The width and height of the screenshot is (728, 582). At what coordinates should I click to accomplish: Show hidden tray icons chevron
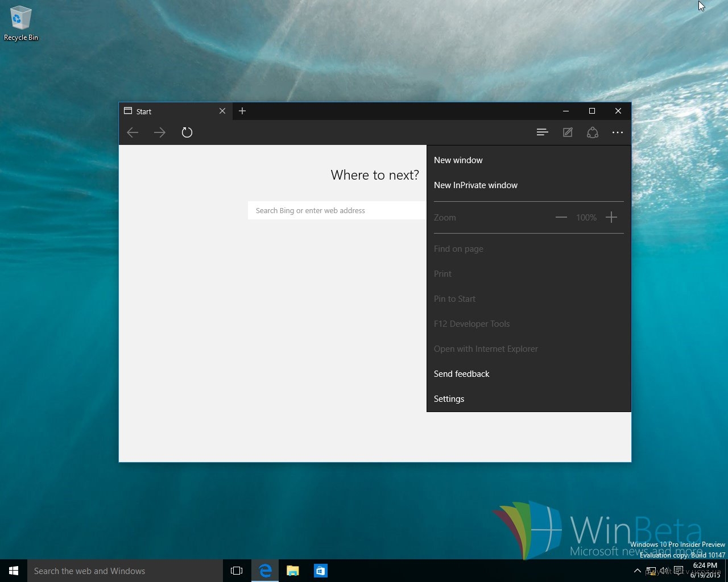point(637,571)
